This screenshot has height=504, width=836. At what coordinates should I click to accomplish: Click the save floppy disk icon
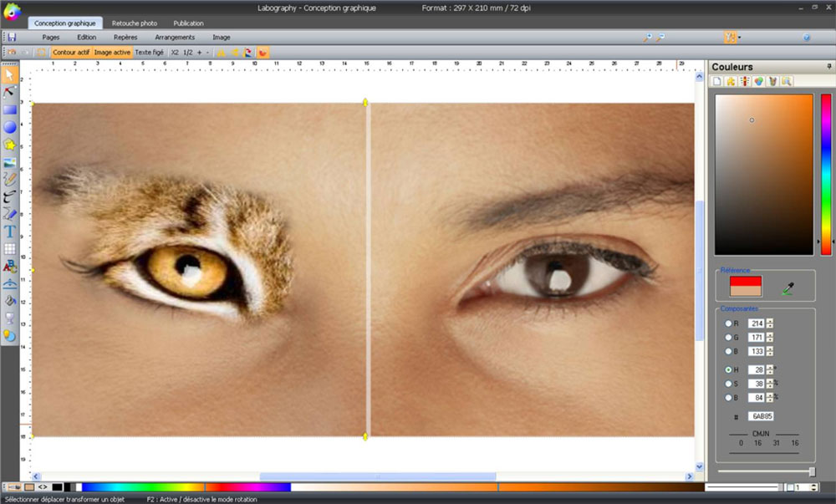(x=11, y=38)
